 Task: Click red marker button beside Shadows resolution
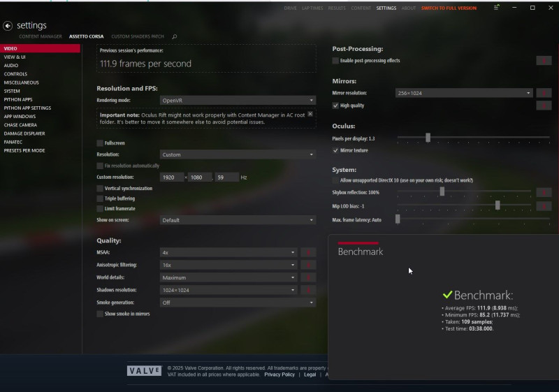point(308,290)
